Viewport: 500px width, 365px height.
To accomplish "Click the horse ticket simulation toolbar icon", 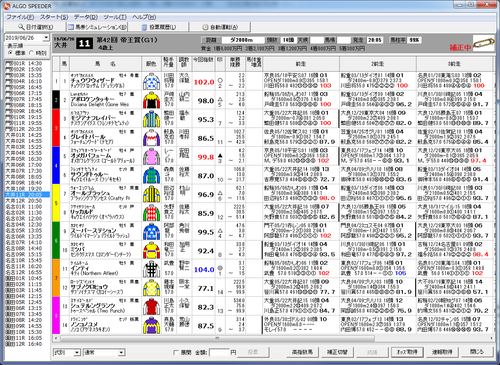I will tap(71, 27).
